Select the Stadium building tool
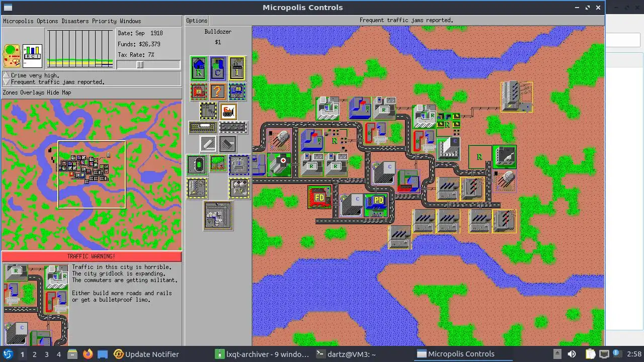644x362 pixels. point(197,165)
